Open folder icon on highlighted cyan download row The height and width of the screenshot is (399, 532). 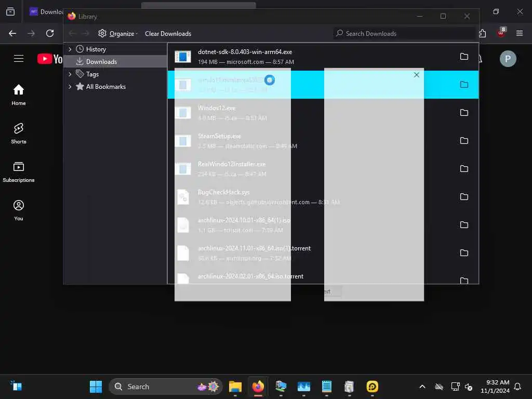tap(464, 85)
